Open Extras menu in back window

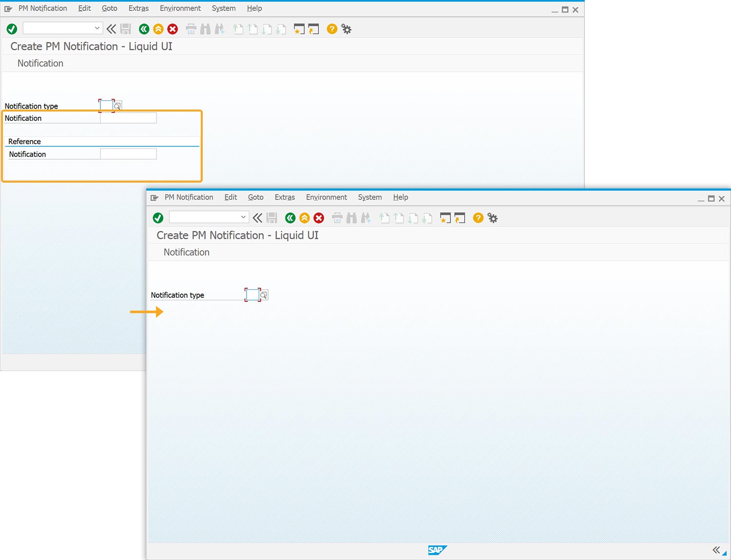(x=138, y=8)
